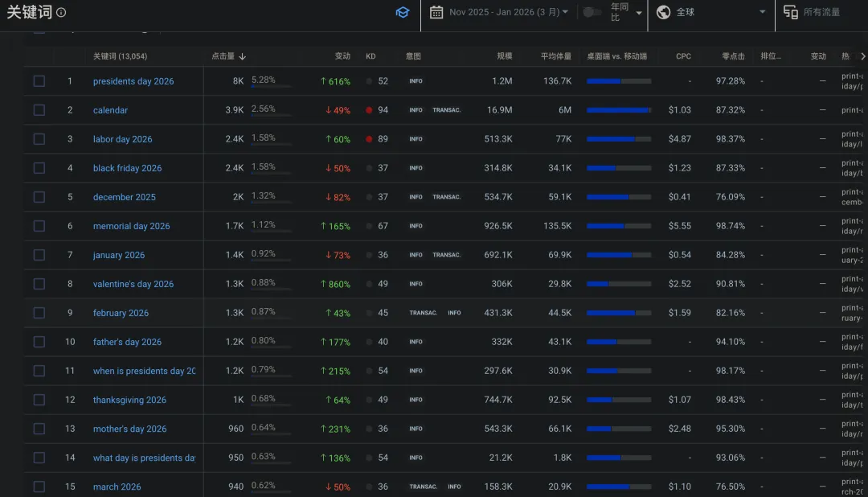
Task: Select checkbox for black friday 2026 row
Action: point(39,168)
